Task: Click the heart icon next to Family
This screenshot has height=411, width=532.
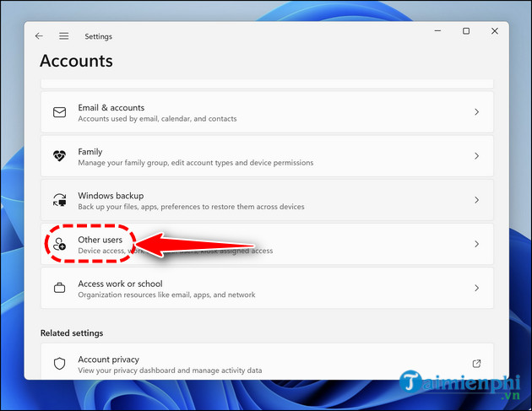Action: click(60, 156)
